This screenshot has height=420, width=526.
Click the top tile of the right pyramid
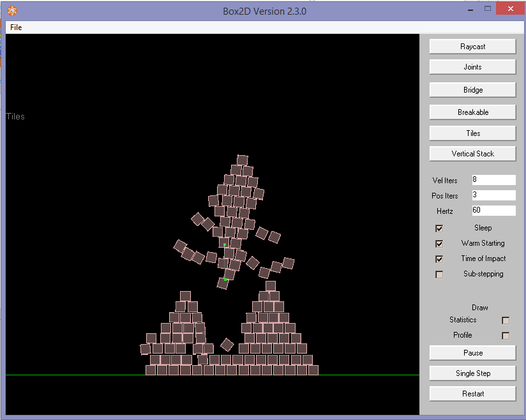pyautogui.click(x=271, y=286)
